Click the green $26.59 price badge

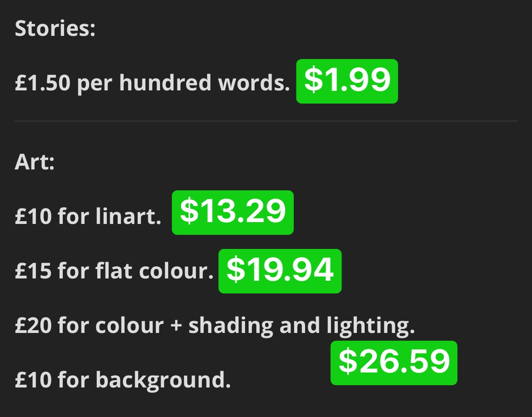tap(393, 362)
